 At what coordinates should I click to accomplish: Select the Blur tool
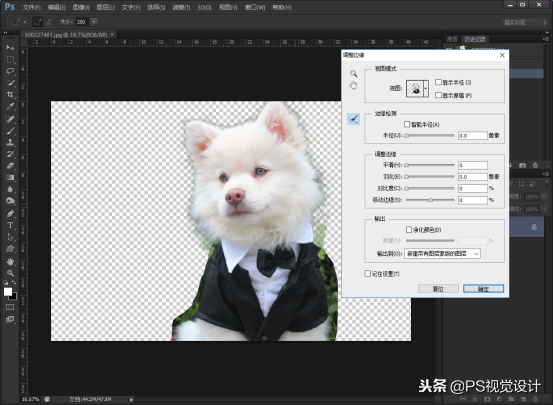click(x=10, y=189)
